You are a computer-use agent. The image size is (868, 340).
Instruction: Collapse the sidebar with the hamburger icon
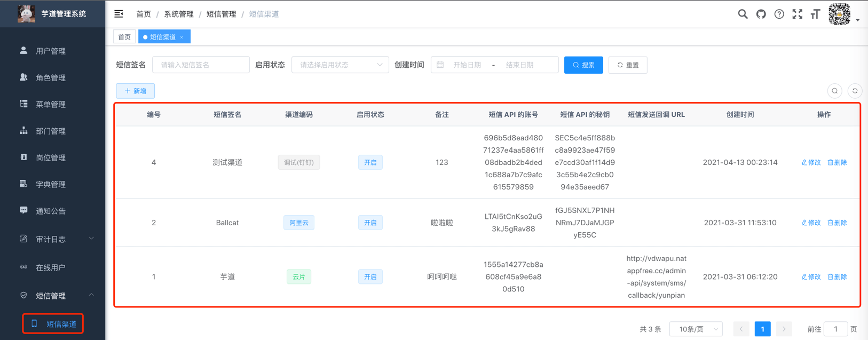point(119,14)
